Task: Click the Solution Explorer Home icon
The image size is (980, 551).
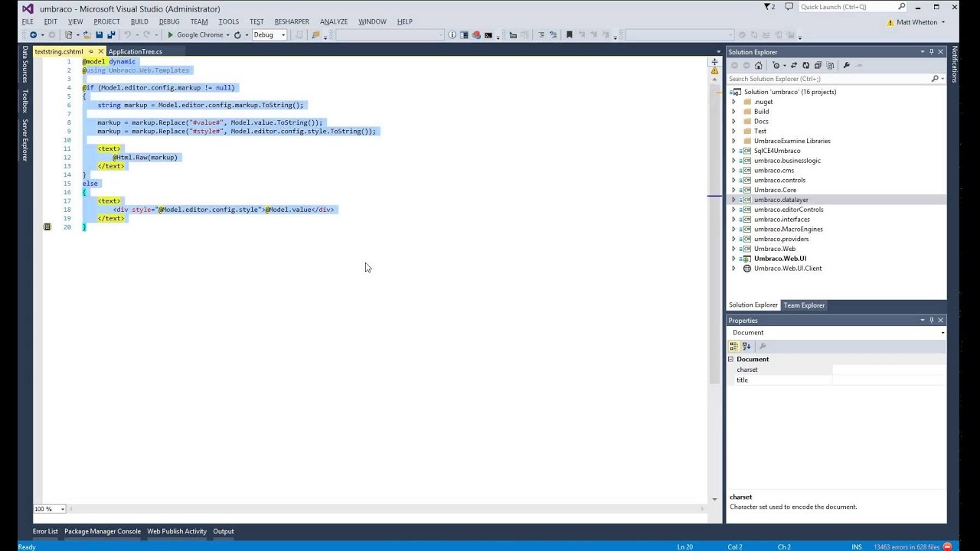Action: [x=759, y=65]
